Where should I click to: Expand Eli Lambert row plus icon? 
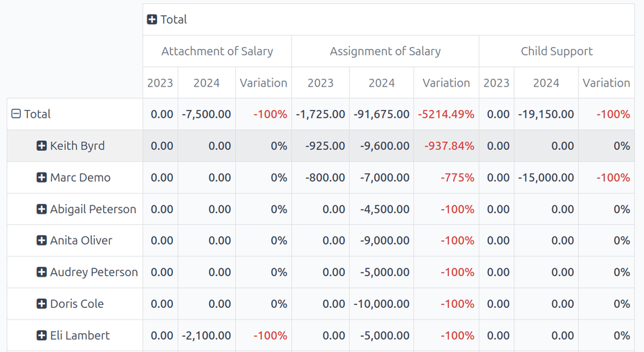(x=42, y=335)
